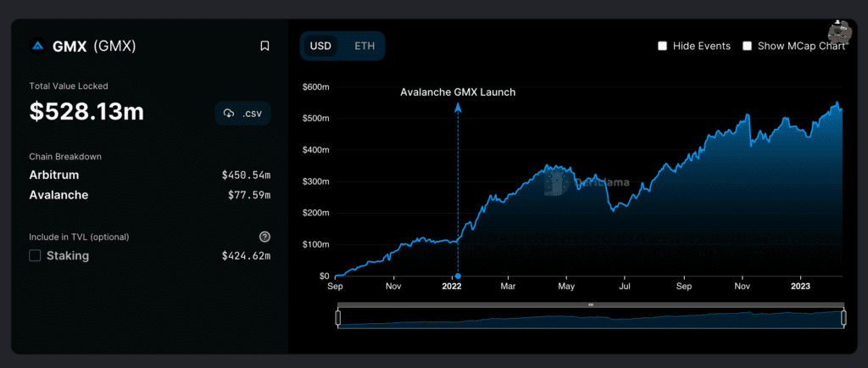Click the GMX protocol logo icon
Screen dimensions: 868x368
tap(37, 47)
